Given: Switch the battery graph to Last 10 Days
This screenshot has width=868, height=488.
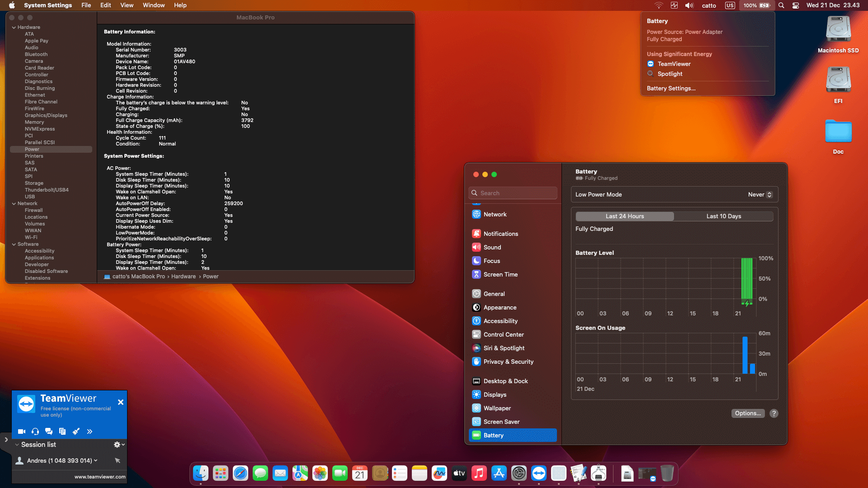Looking at the screenshot, I should pos(723,216).
